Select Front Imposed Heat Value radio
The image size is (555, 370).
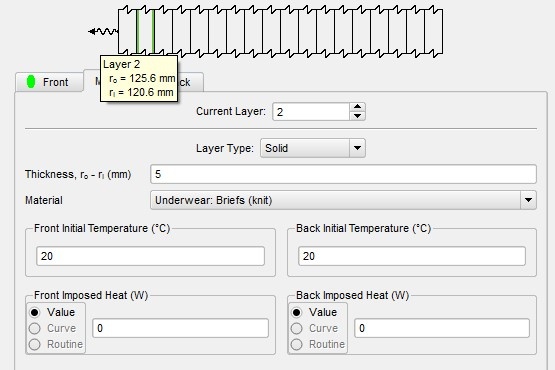coord(35,312)
